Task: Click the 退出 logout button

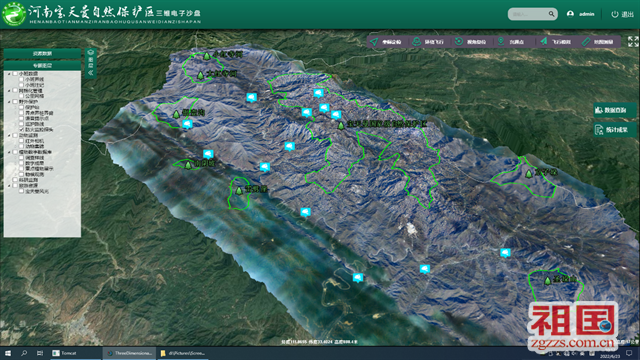Action: [623, 14]
